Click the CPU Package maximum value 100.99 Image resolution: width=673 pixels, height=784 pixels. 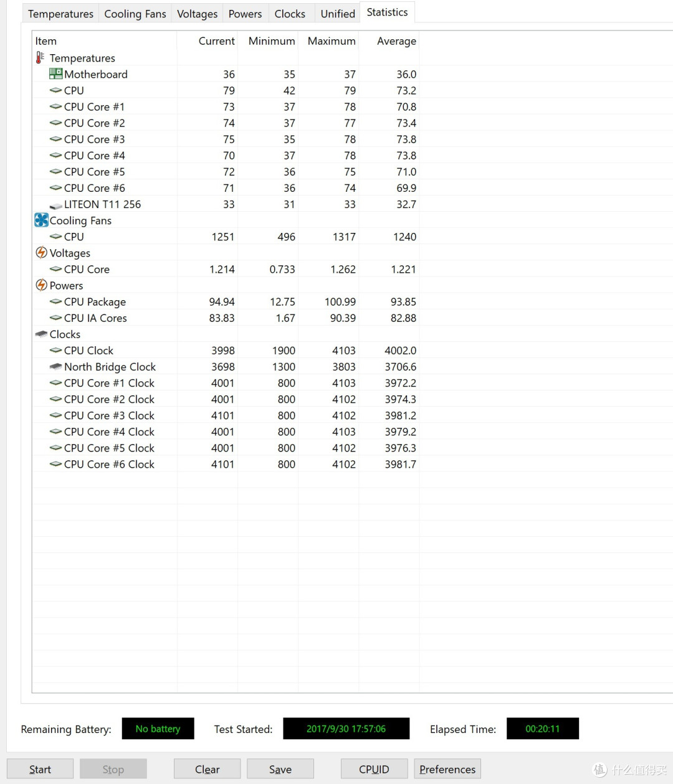(x=340, y=302)
